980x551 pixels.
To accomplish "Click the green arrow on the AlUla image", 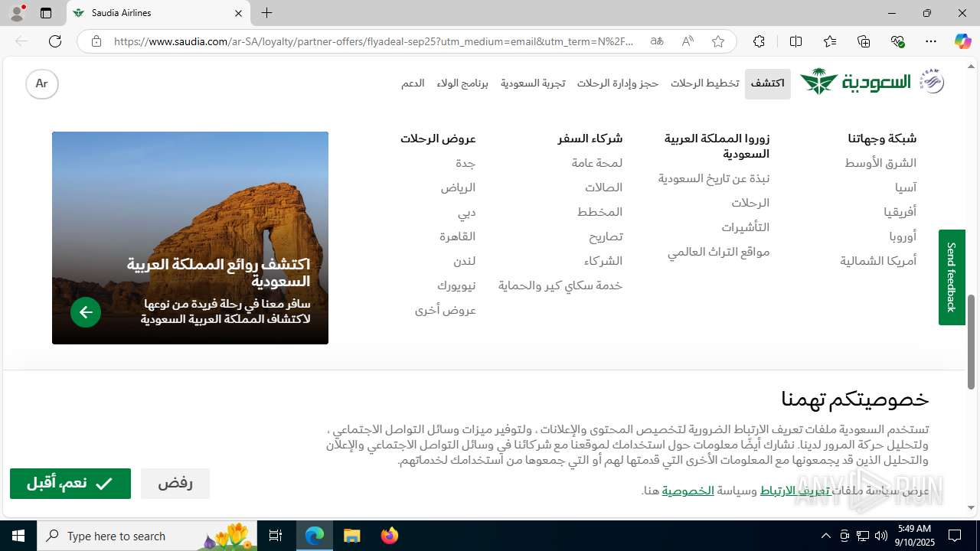I will [x=86, y=312].
